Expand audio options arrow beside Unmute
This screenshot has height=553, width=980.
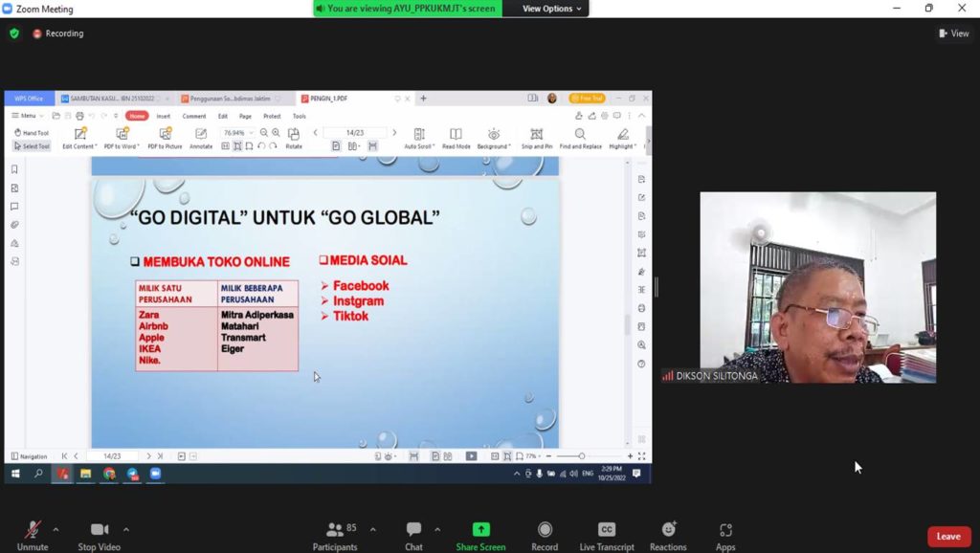(56, 529)
